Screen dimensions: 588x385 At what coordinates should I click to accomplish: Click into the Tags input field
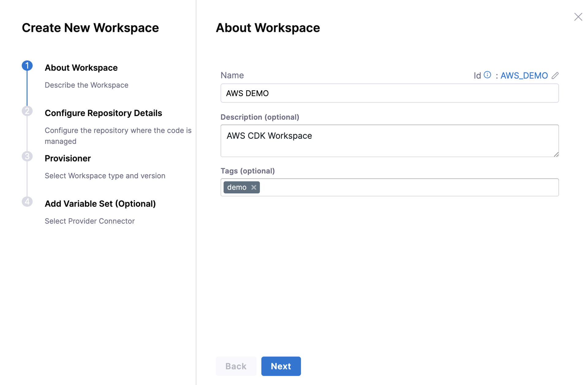[x=390, y=187]
